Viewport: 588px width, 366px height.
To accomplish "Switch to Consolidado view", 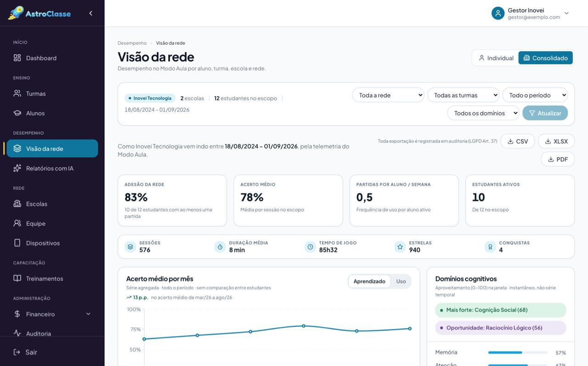I will 545,58.
